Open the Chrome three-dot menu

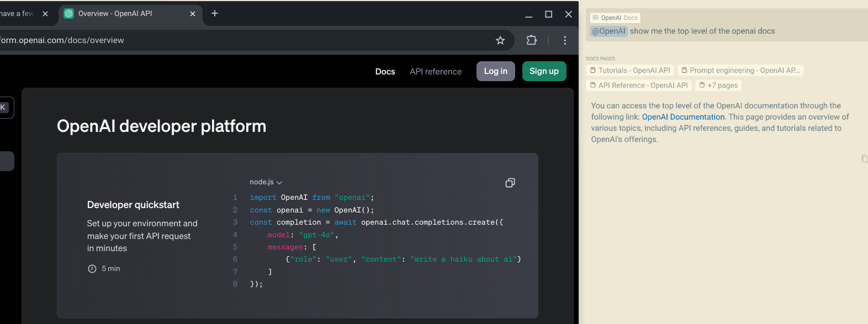click(x=564, y=40)
